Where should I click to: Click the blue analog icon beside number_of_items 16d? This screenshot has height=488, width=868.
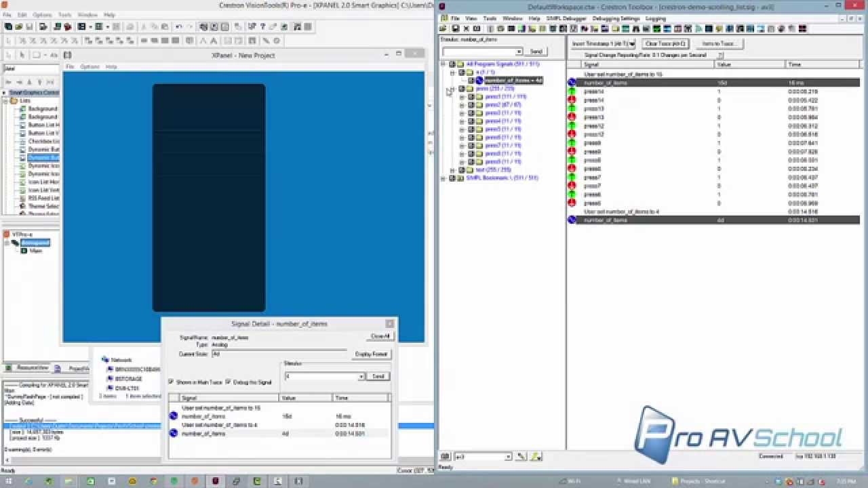pyautogui.click(x=572, y=83)
